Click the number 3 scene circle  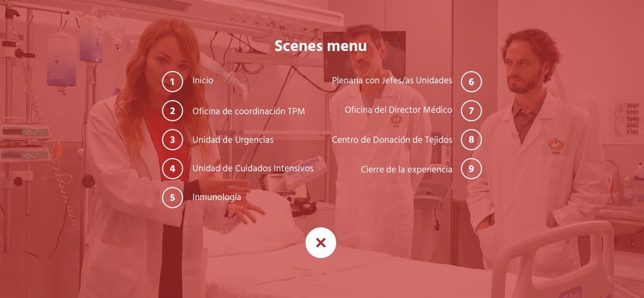pyautogui.click(x=173, y=139)
